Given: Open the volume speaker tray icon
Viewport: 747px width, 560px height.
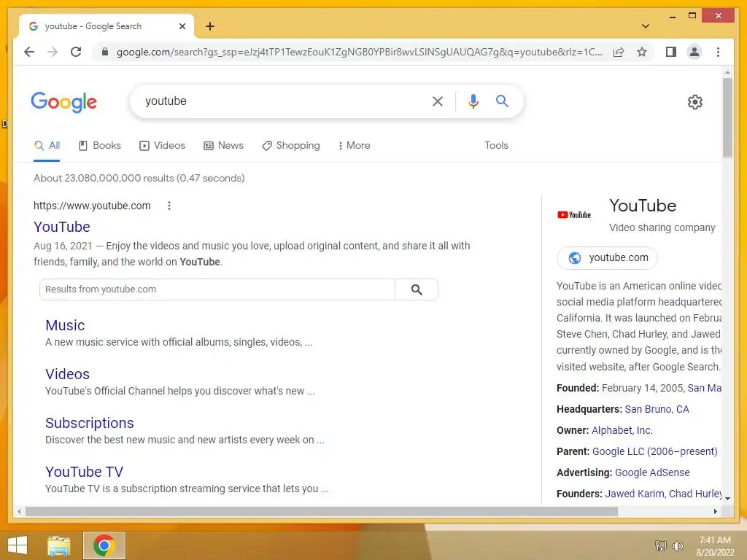Looking at the screenshot, I should 678,545.
